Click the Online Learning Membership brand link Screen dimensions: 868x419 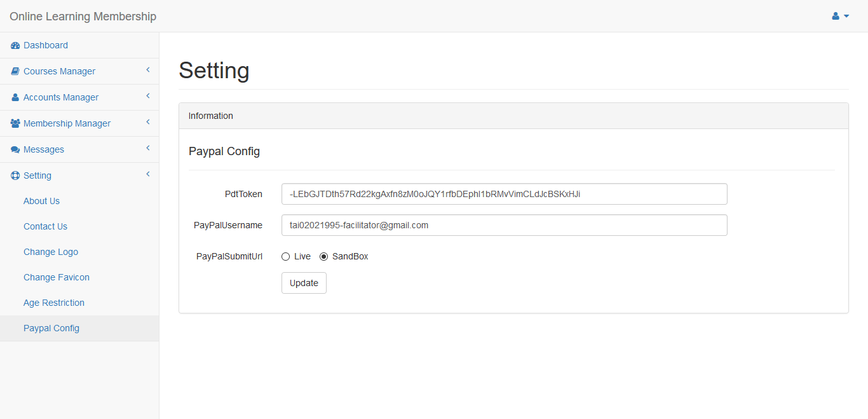pos(83,17)
